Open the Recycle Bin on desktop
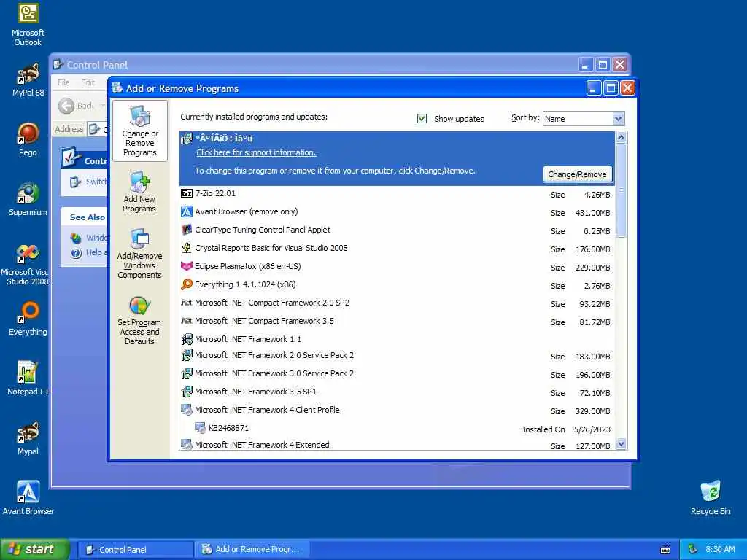Screen dimensions: 747x560 [711, 498]
